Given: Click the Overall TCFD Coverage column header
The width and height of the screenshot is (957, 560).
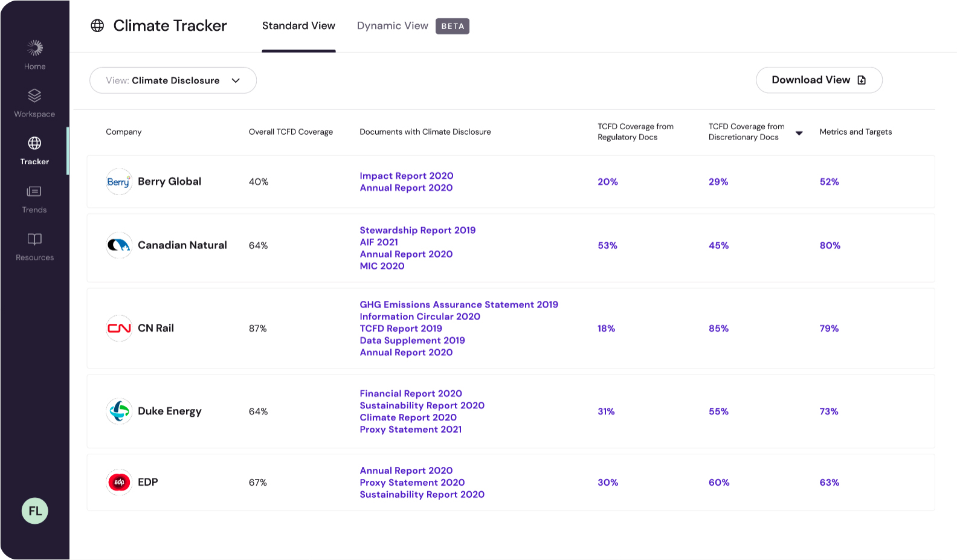Looking at the screenshot, I should tap(291, 132).
